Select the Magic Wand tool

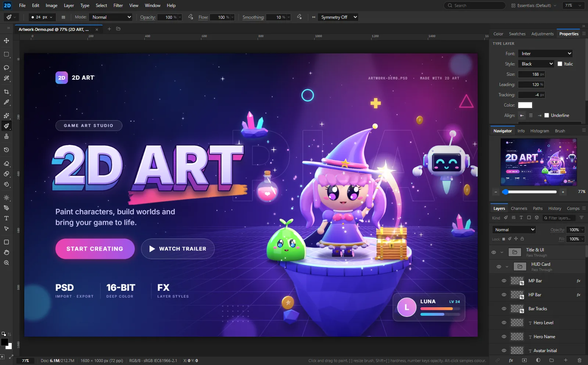click(6, 78)
